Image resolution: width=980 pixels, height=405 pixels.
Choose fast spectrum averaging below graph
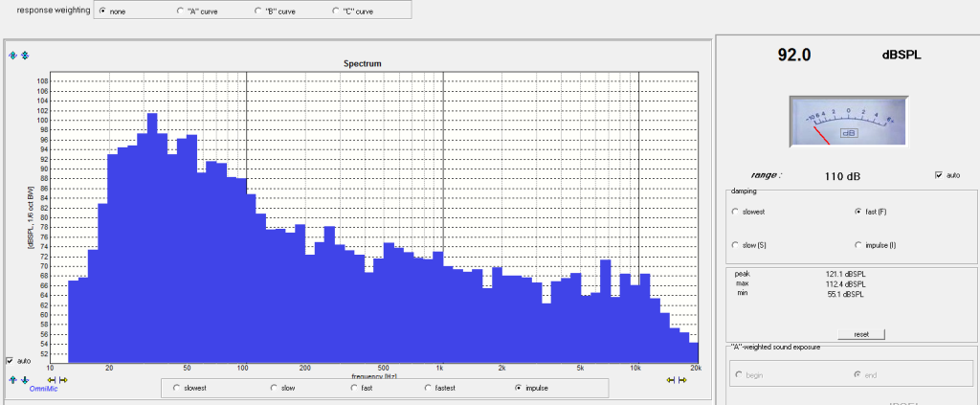coord(354,388)
